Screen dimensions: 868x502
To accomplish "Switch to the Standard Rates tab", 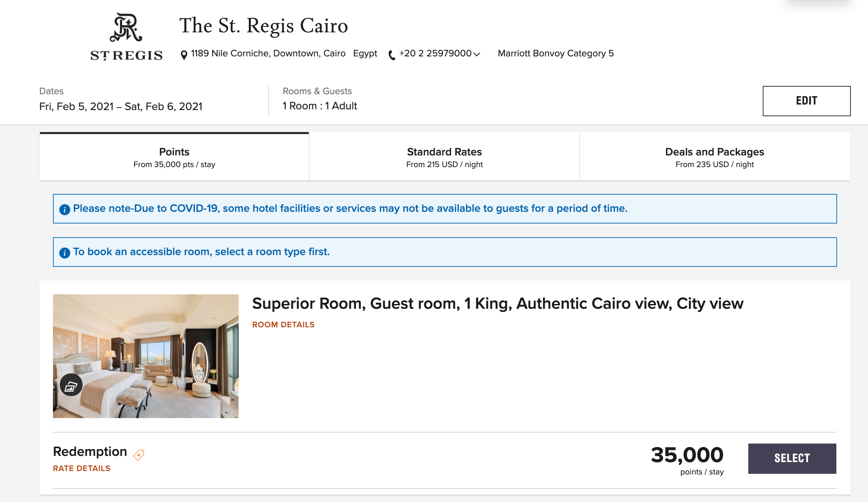I will 444,156.
